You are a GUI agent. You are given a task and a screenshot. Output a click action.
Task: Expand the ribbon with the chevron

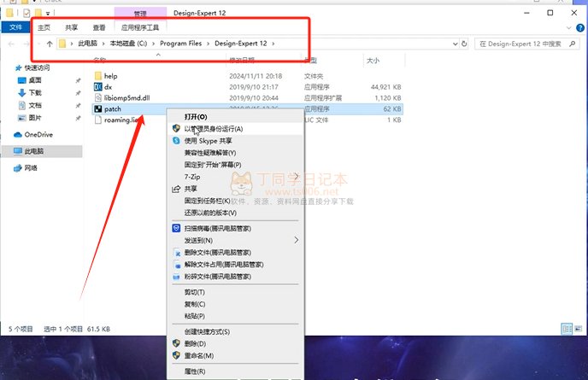(568, 27)
